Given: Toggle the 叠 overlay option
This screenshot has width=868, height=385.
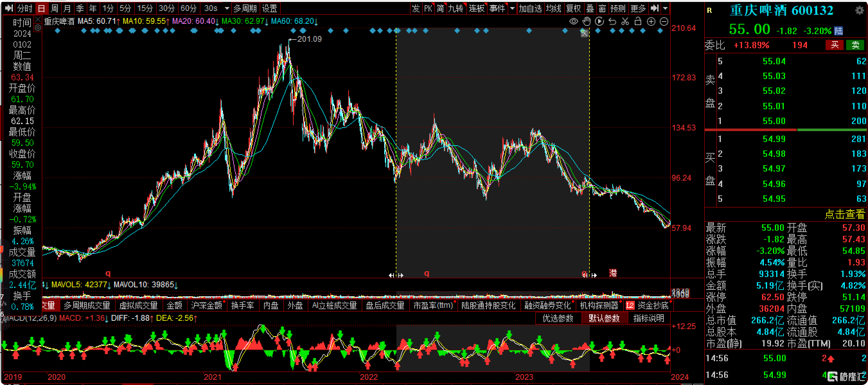Looking at the screenshot, I should tap(590, 8).
